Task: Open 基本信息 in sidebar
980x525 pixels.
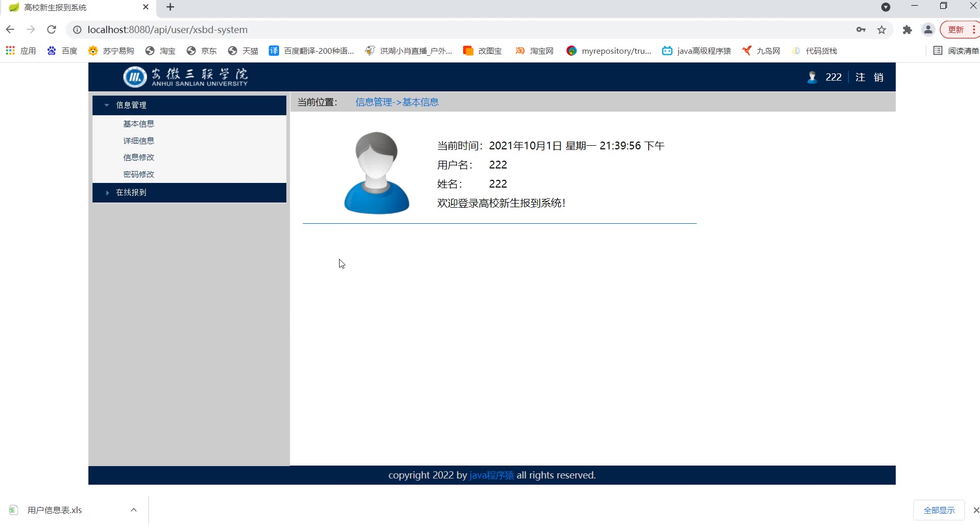Action: [x=139, y=124]
